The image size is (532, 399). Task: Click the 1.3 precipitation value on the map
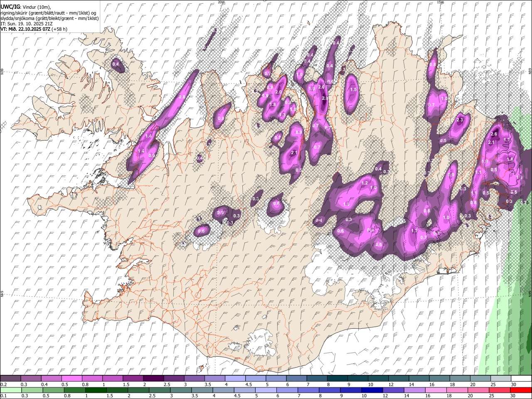point(282,115)
